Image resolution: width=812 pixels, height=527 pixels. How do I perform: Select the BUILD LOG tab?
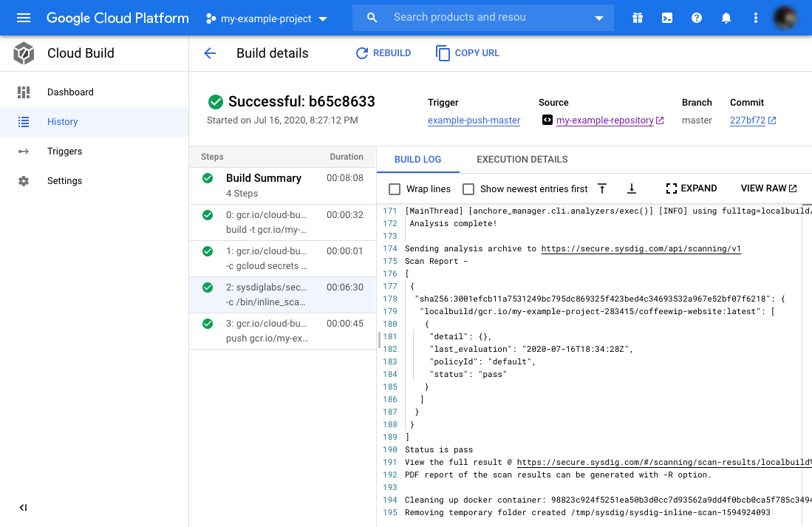point(418,160)
